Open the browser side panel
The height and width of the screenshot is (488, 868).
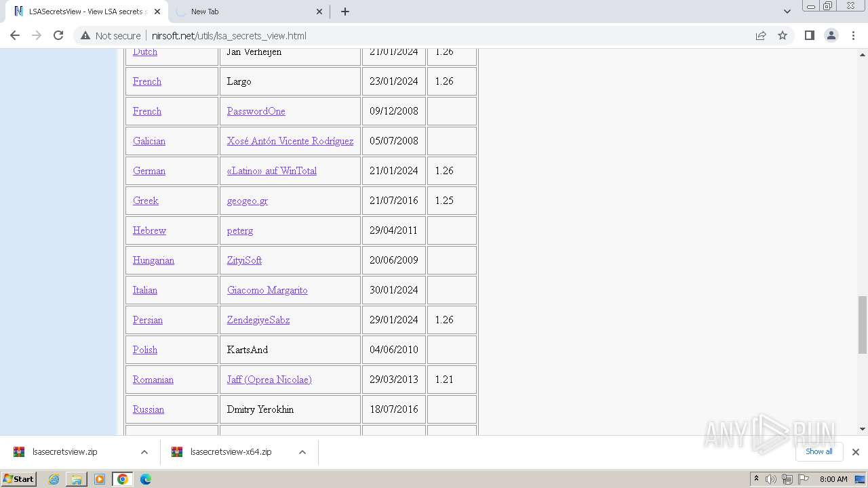pos(809,35)
